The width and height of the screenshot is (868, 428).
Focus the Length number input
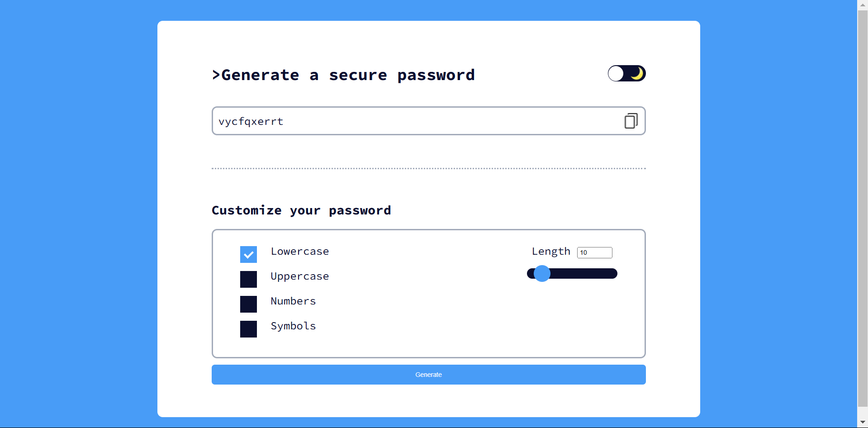point(594,252)
